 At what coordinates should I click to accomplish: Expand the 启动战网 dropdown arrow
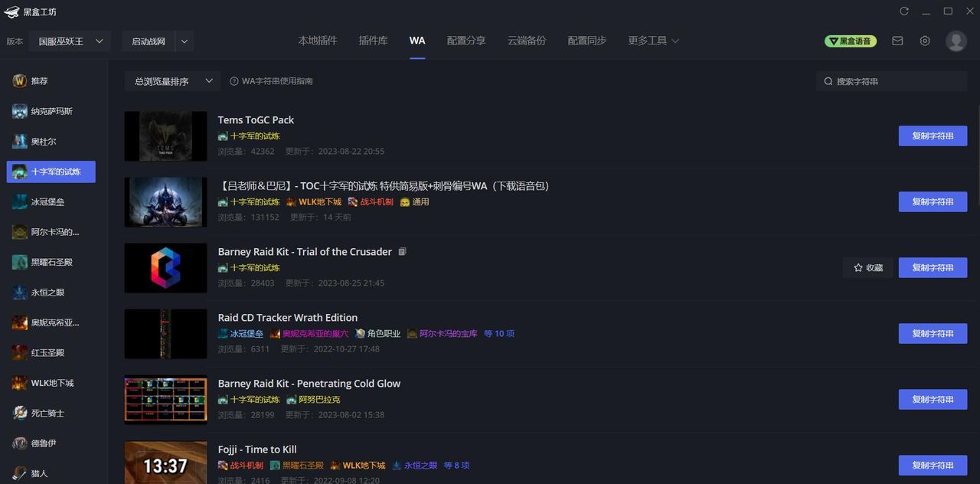(184, 41)
